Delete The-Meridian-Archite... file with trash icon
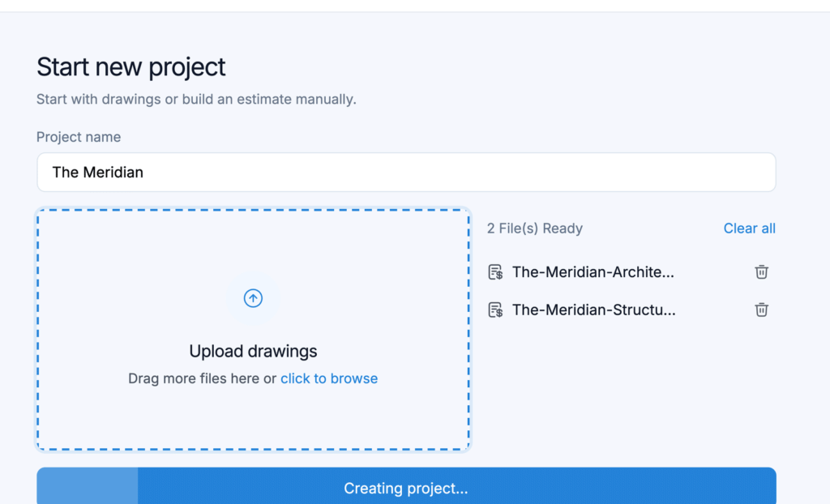Viewport: 830px width, 504px height. pos(761,271)
